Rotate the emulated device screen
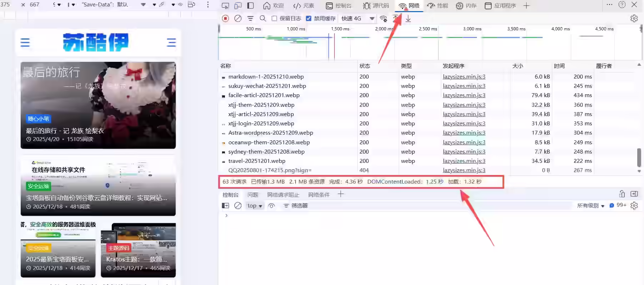This screenshot has height=285, width=644. pyautogui.click(x=191, y=5)
